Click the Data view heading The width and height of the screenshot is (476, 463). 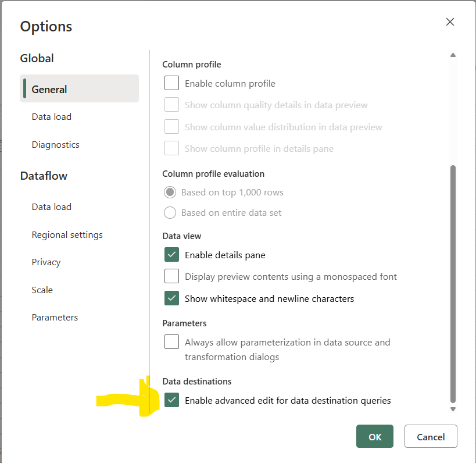tap(181, 236)
